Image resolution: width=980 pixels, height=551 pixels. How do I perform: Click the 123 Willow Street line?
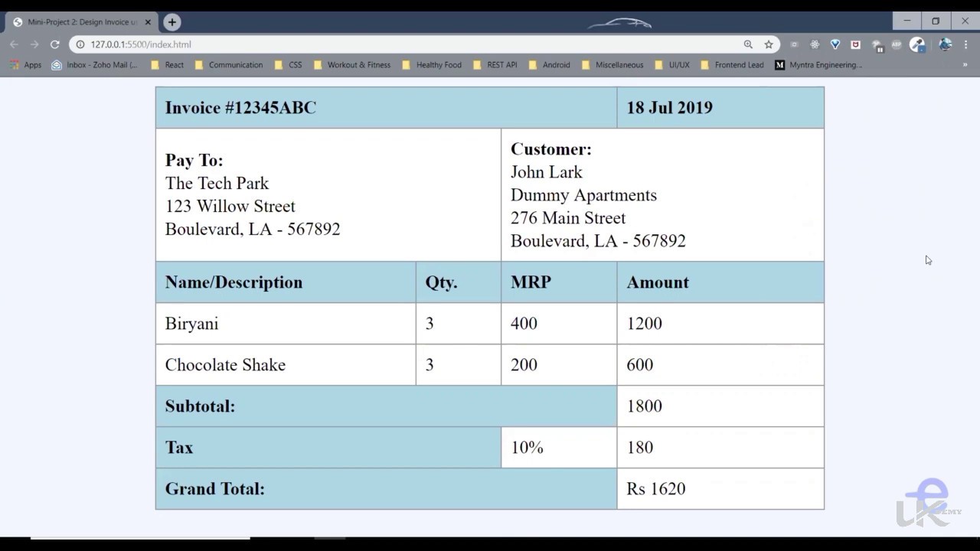pyautogui.click(x=230, y=207)
